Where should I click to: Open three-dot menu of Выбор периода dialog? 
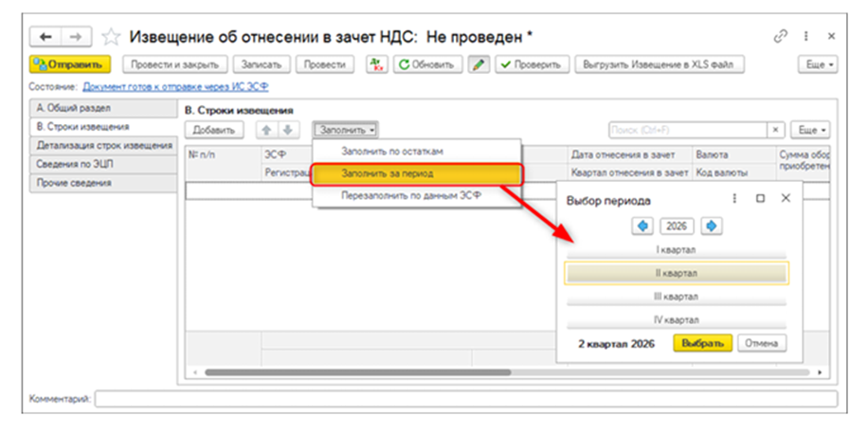tap(735, 199)
